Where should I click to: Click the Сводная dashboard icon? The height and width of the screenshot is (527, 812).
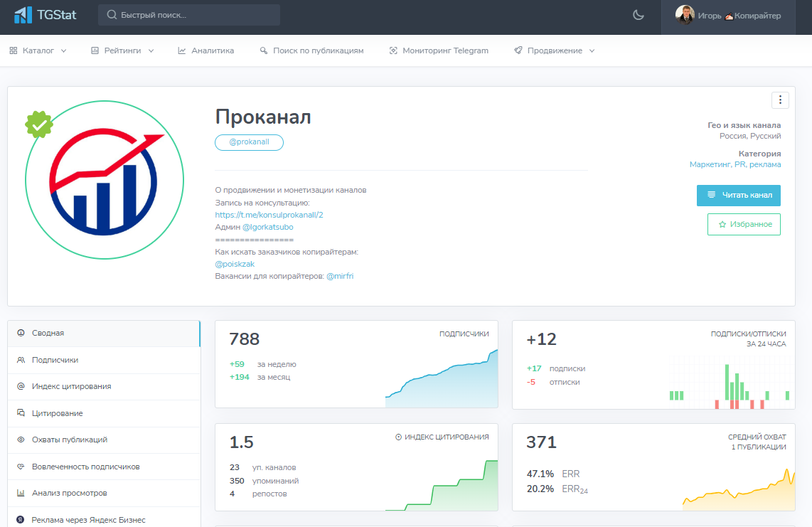(x=21, y=333)
